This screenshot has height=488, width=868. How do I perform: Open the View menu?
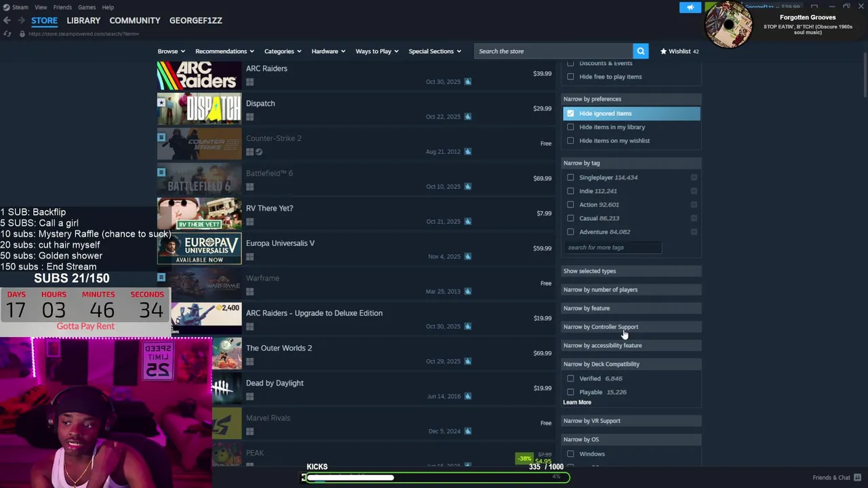[41, 7]
